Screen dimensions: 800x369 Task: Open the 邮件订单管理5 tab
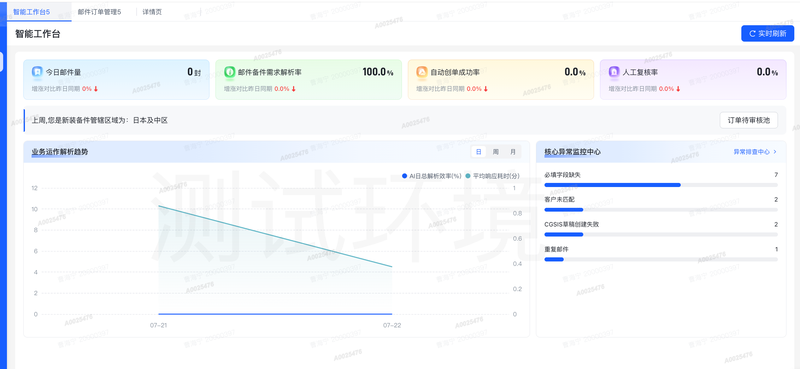click(x=99, y=12)
